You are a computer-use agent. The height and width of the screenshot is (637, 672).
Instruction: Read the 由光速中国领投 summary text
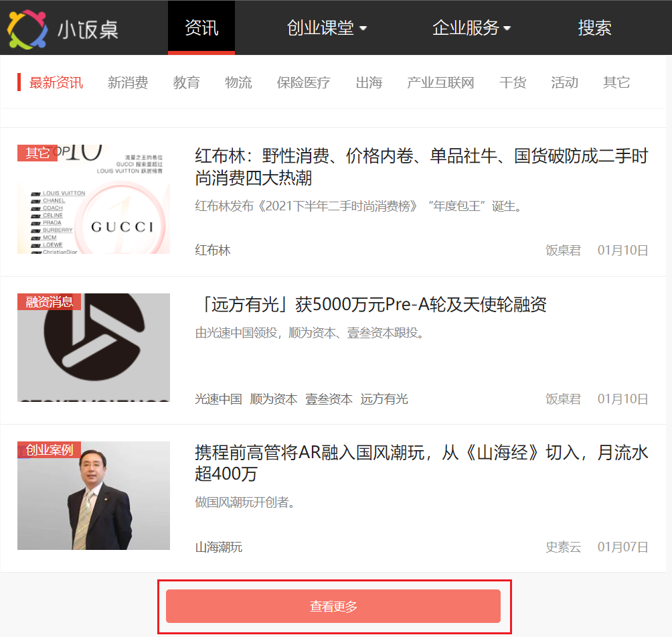pyautogui.click(x=309, y=333)
